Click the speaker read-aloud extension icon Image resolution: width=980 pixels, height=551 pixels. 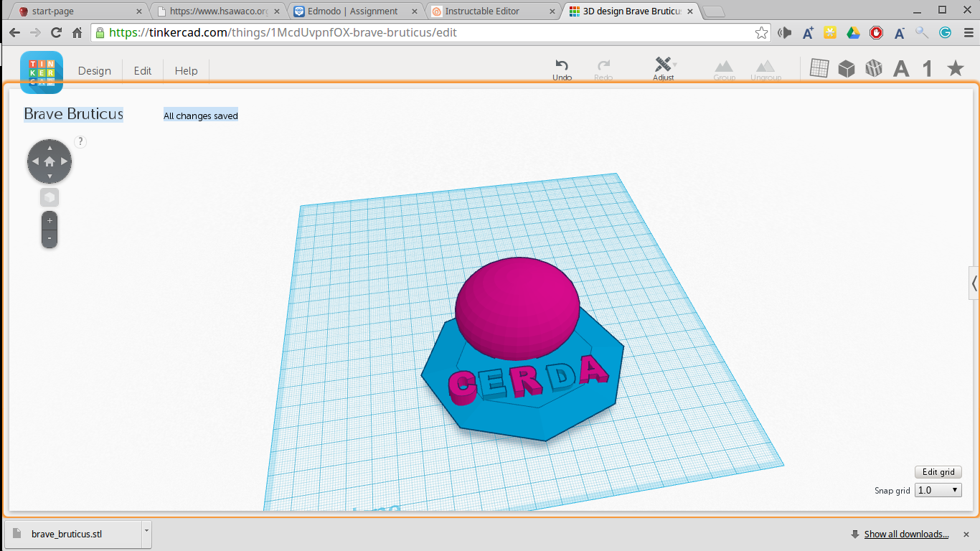[x=785, y=33]
